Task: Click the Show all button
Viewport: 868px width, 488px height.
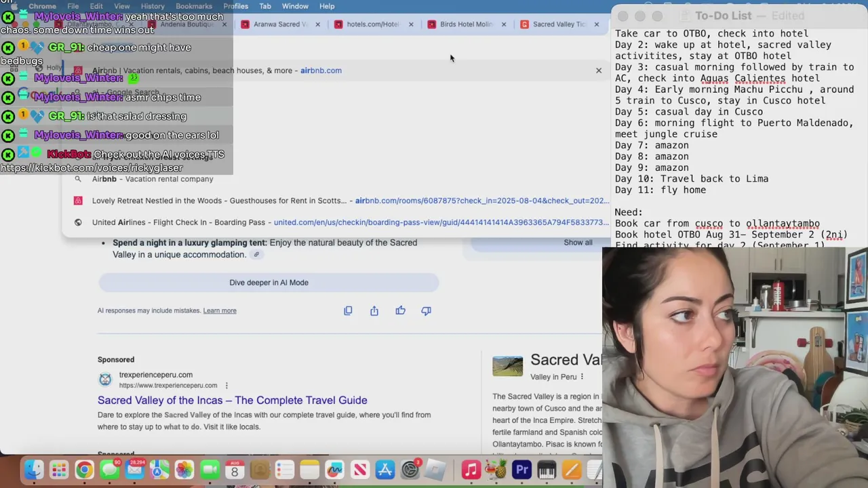Action: [578, 243]
